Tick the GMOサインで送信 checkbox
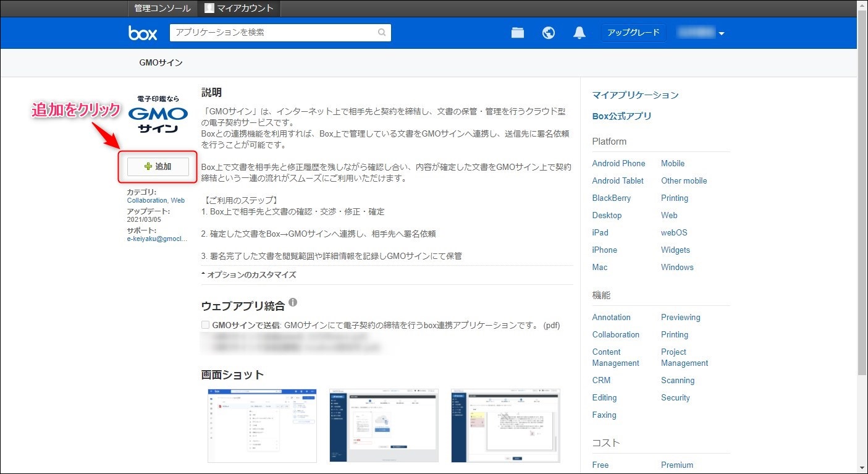This screenshot has height=474, width=868. [x=205, y=324]
